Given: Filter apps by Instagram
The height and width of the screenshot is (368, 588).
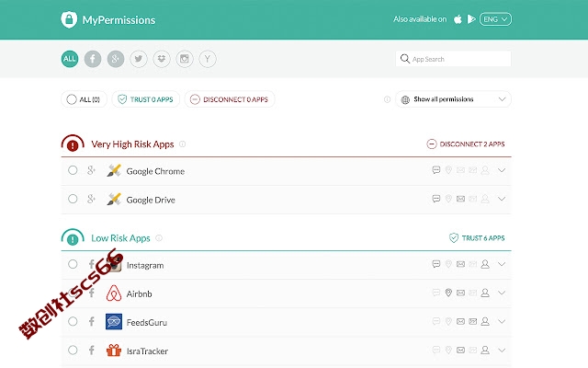Looking at the screenshot, I should coord(185,59).
